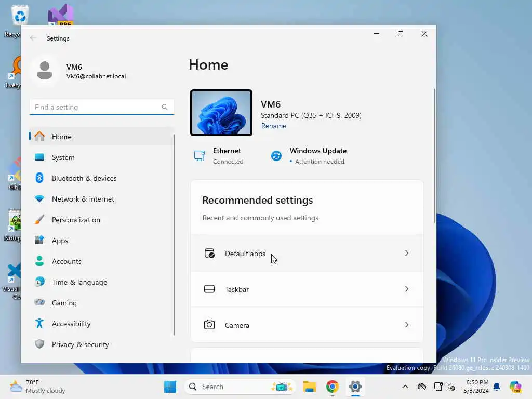The width and height of the screenshot is (532, 399).
Task: Click the desktop wallpaper thumbnail
Action: pos(221,113)
